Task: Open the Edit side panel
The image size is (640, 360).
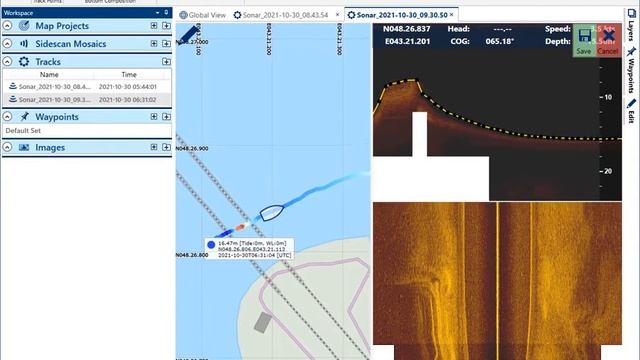Action: pyautogui.click(x=631, y=110)
